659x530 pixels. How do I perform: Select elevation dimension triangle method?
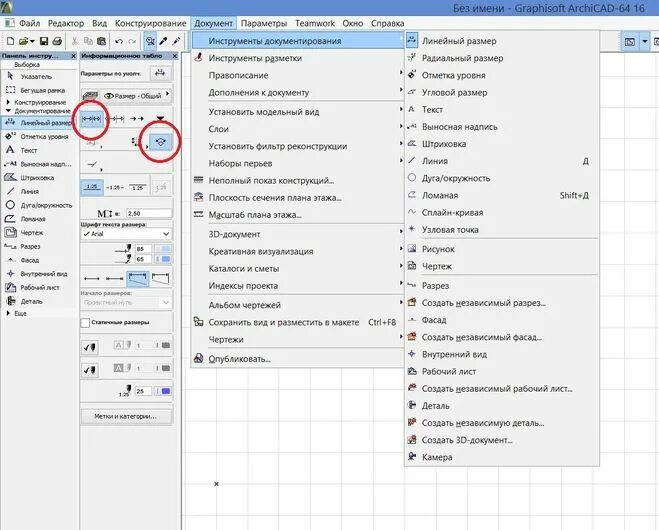click(x=160, y=119)
